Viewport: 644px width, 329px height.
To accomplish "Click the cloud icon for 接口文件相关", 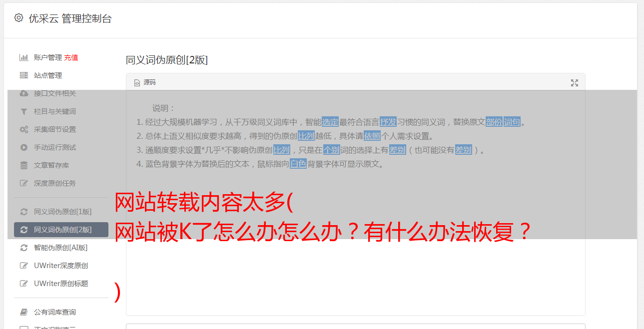I will point(23,93).
